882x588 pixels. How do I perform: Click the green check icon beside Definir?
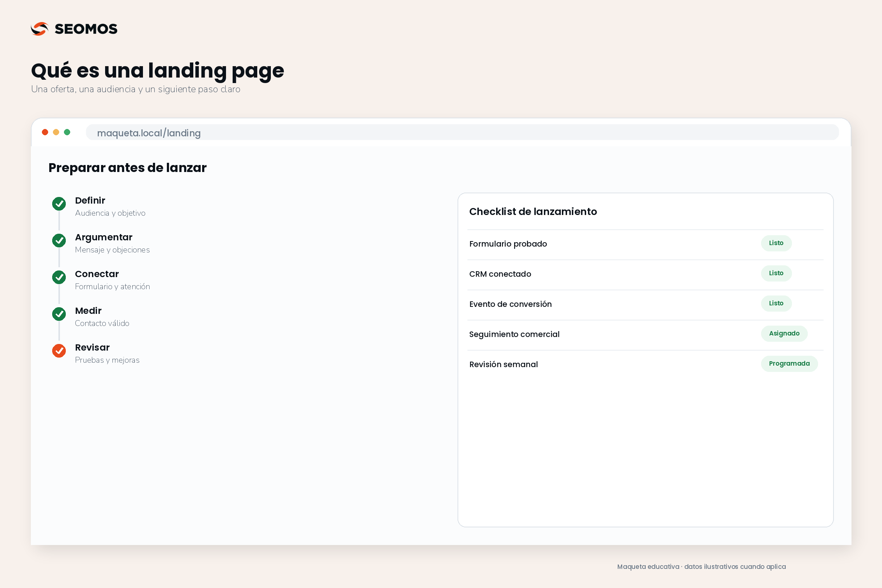[59, 204]
